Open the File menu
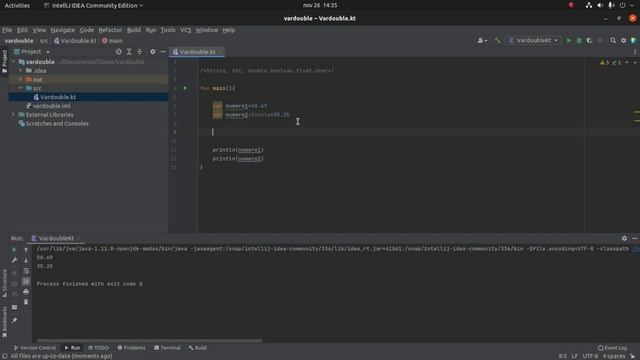Screen dimensions: 640x360 pyautogui.click(x=7, y=30)
